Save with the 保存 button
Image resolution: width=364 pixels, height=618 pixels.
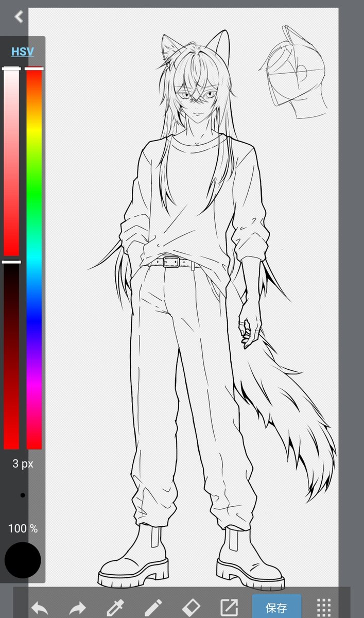click(x=276, y=607)
